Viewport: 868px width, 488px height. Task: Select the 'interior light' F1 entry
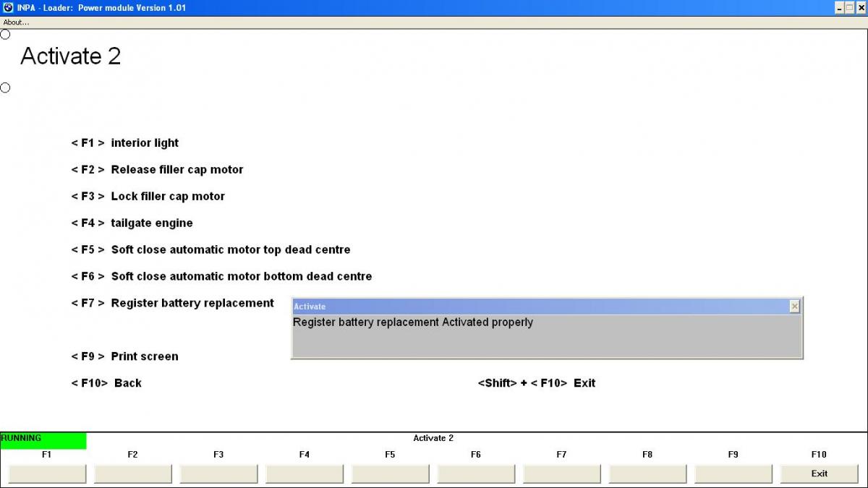coord(125,143)
